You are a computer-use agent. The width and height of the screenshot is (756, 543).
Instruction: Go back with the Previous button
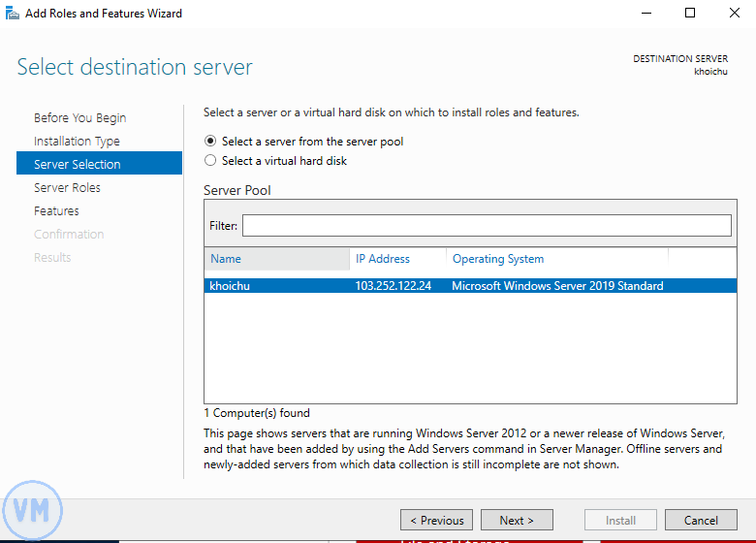point(436,520)
